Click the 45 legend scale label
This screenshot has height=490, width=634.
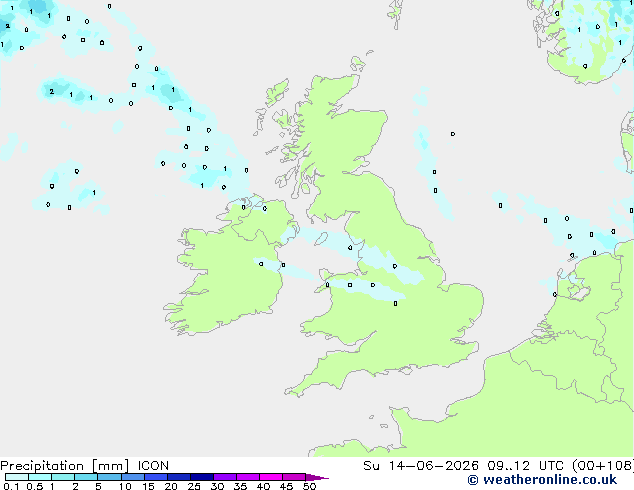286,486
